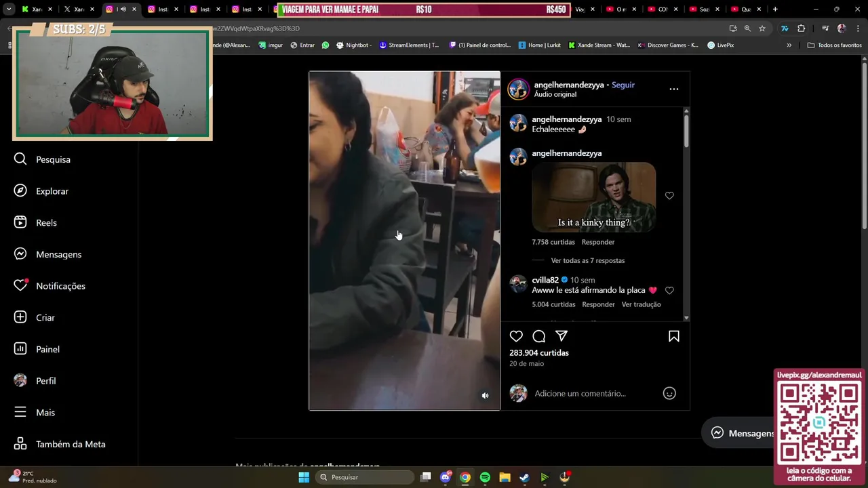The image size is (868, 488).
Task: Open weather widget 21°C on taskbar
Action: click(33, 477)
